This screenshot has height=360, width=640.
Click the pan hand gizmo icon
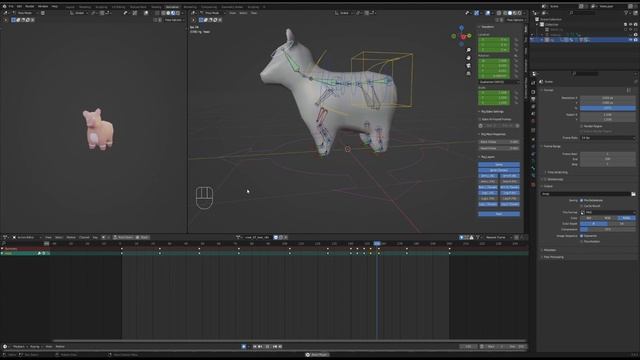pyautogui.click(x=469, y=58)
